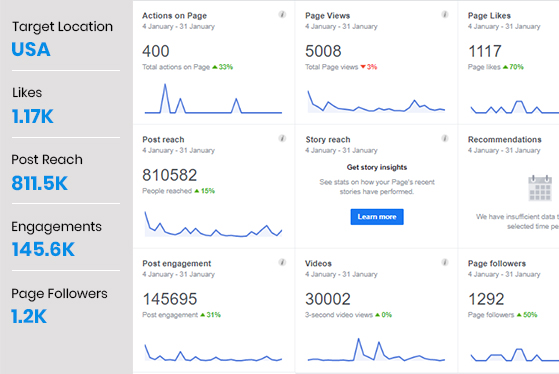Click the info icon on Videos card
This screenshot has width=559, height=374.
point(445,262)
